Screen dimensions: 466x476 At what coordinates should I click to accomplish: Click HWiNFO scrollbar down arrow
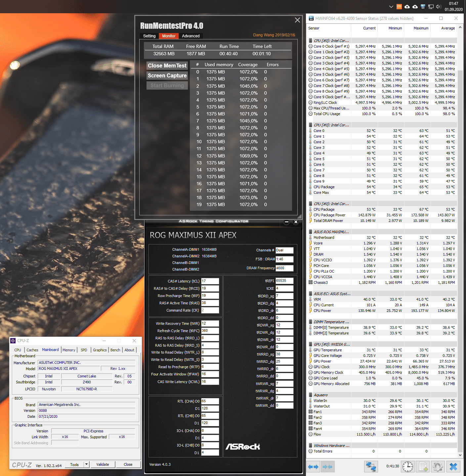460,455
